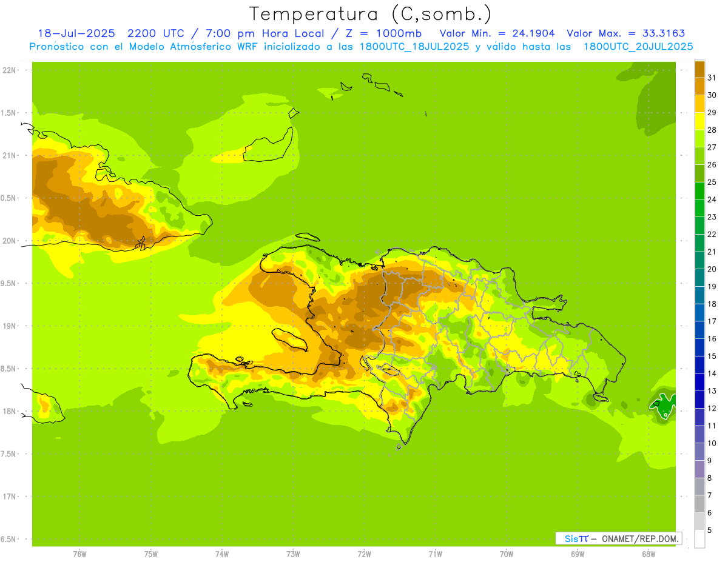Click the 'ONAMET/REP.DOM.' credit label
Viewport: 728px width, 562px height.
pyautogui.click(x=640, y=538)
